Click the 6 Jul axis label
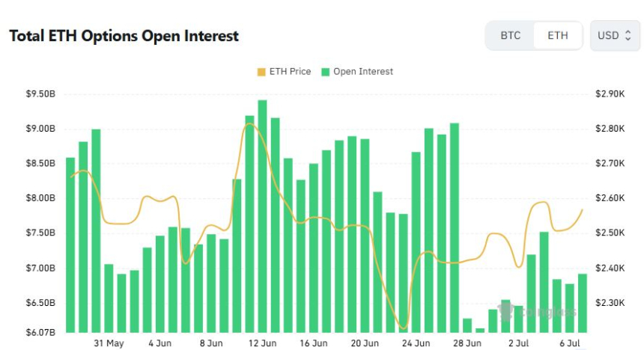The height and width of the screenshot is (350, 644). tap(570, 343)
